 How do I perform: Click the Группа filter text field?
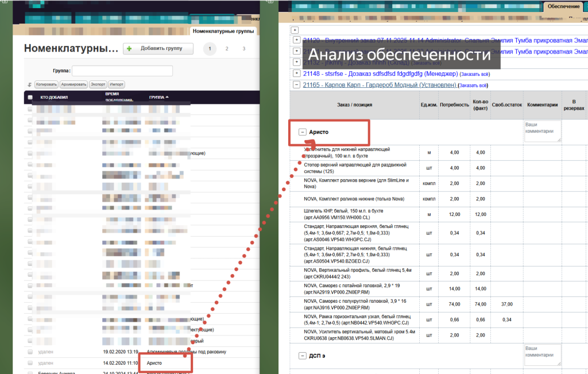[x=122, y=71]
